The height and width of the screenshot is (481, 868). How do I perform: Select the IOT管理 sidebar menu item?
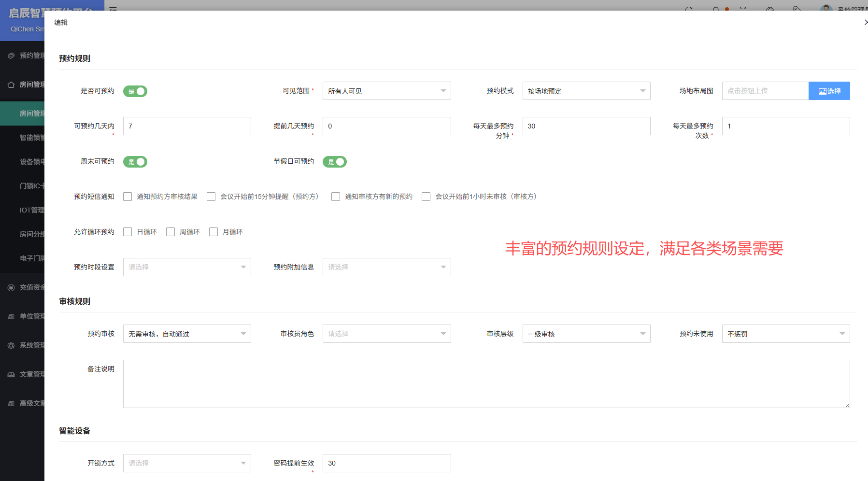point(32,210)
